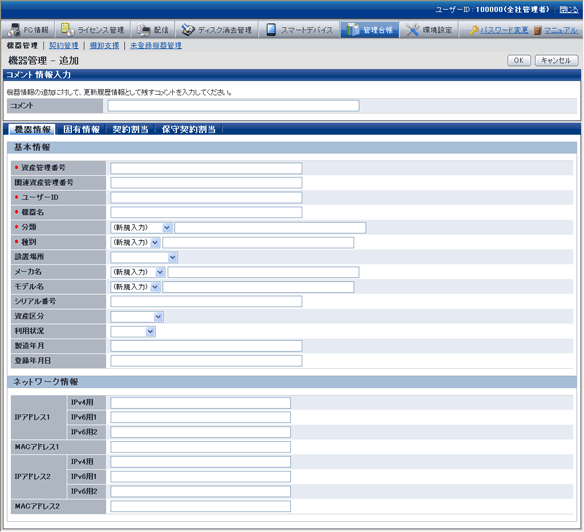This screenshot has height=532, width=584.
Task: Open the PC情報 menu tab
Action: point(28,30)
